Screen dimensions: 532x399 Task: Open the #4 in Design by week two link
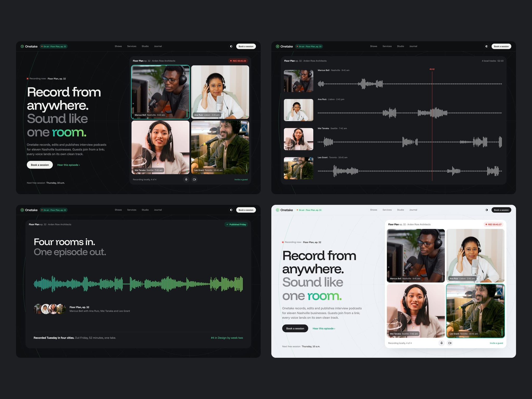point(227,338)
